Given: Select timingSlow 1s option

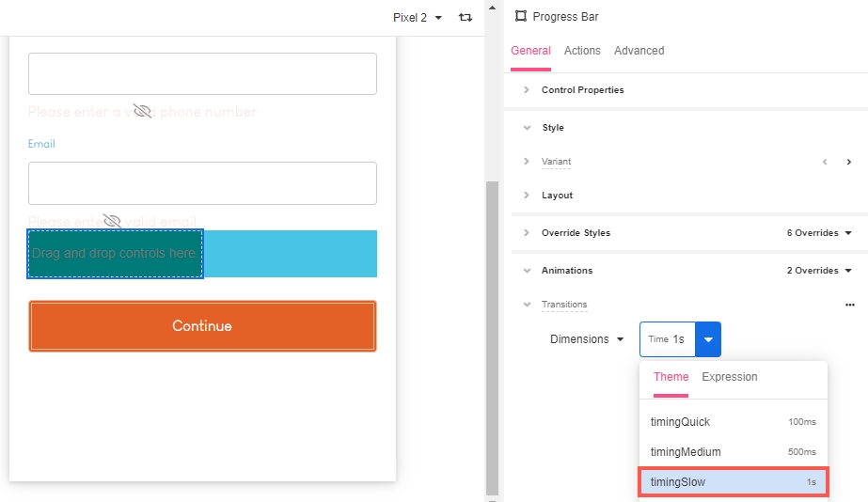Looking at the screenshot, I should (734, 482).
